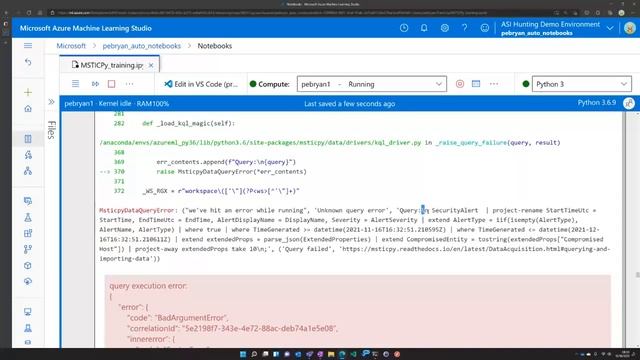Open File Explorer folder icon in taskbar

331,354
